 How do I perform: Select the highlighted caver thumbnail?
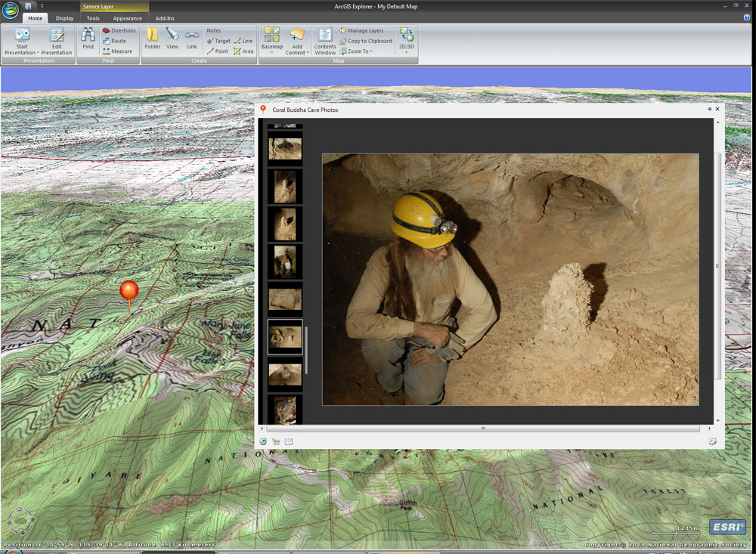(x=285, y=337)
